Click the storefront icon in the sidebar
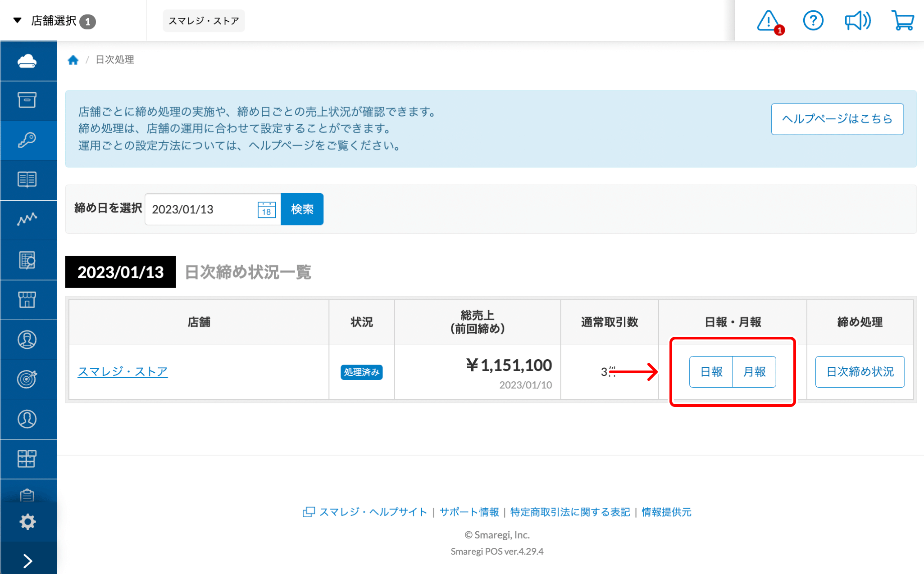This screenshot has height=574, width=924. (28, 299)
